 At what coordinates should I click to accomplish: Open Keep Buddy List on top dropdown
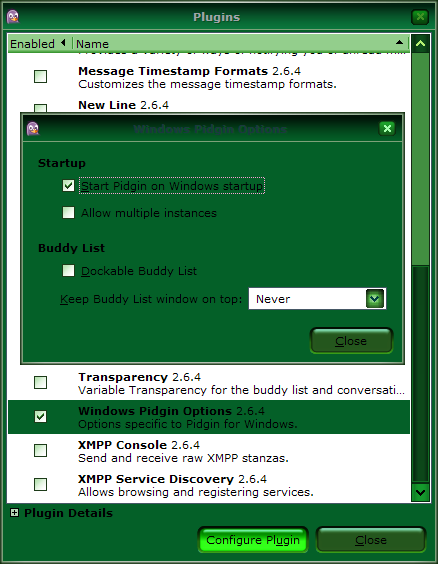[375, 299]
